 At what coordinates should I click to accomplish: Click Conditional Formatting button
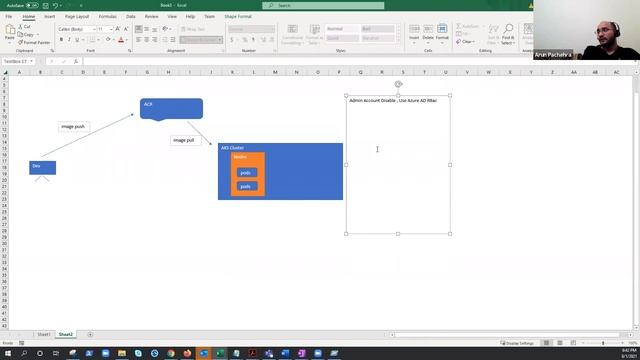coord(292,34)
